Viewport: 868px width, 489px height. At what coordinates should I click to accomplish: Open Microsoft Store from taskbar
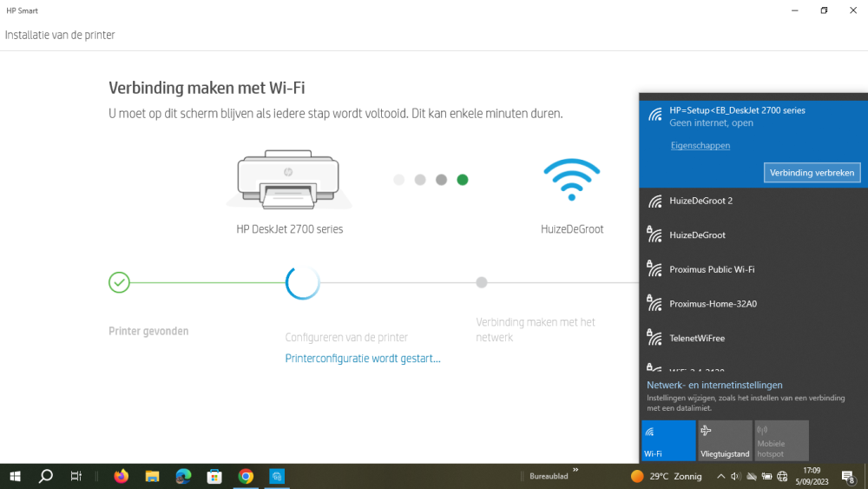click(x=214, y=476)
